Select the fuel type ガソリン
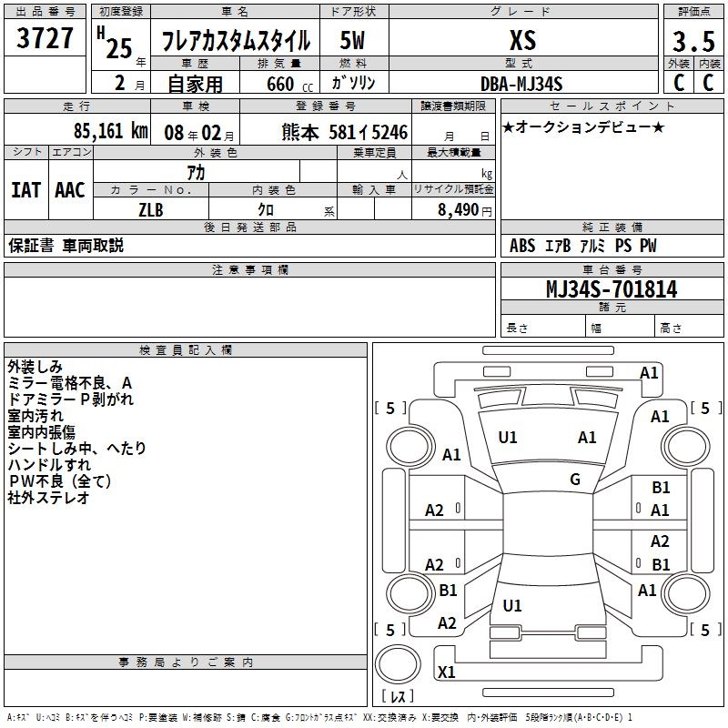Screen dimensions: 728x728 [x=353, y=83]
